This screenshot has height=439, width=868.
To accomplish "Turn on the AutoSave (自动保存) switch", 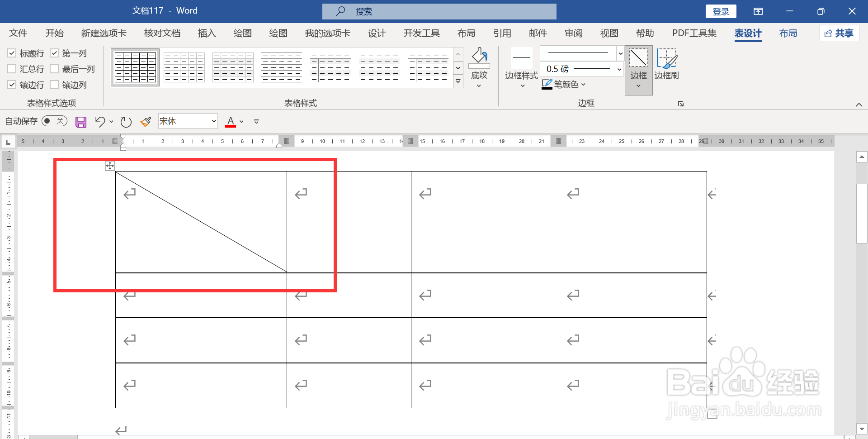I will 54,121.
